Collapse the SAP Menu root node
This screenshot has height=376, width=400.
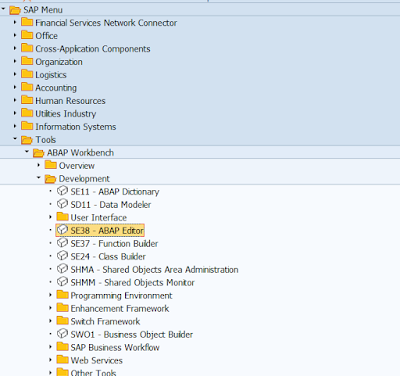tap(3, 9)
